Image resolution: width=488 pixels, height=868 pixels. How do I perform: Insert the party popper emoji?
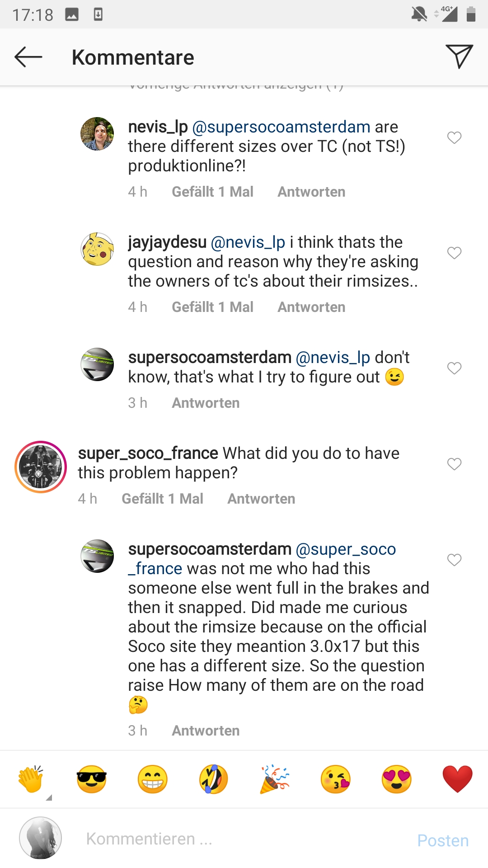tap(275, 779)
